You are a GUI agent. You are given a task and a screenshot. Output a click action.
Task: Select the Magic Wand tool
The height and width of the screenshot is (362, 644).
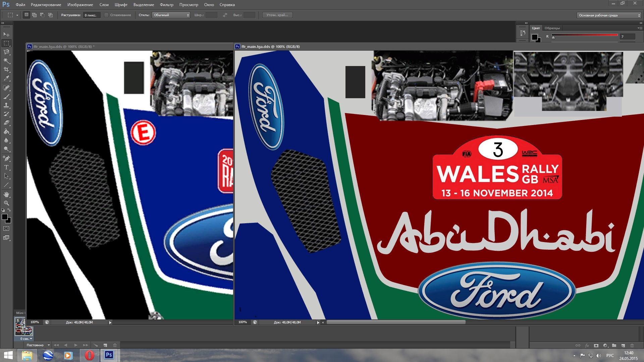point(6,61)
